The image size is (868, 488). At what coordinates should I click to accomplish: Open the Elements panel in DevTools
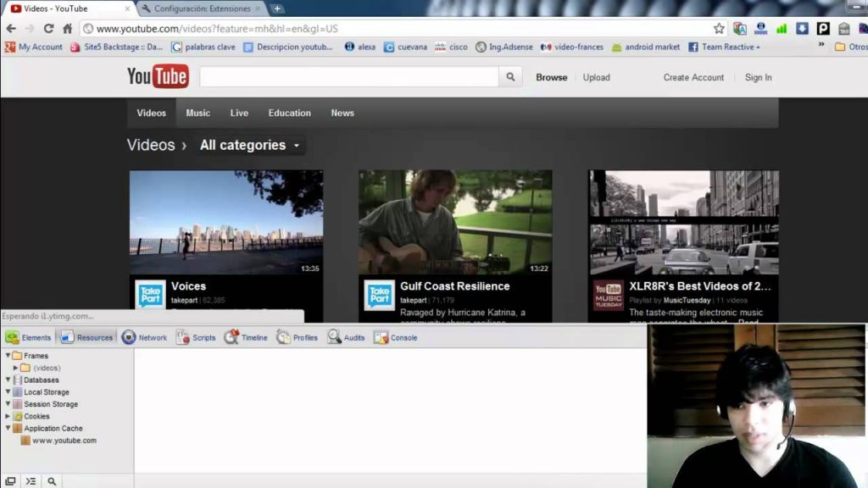click(28, 337)
